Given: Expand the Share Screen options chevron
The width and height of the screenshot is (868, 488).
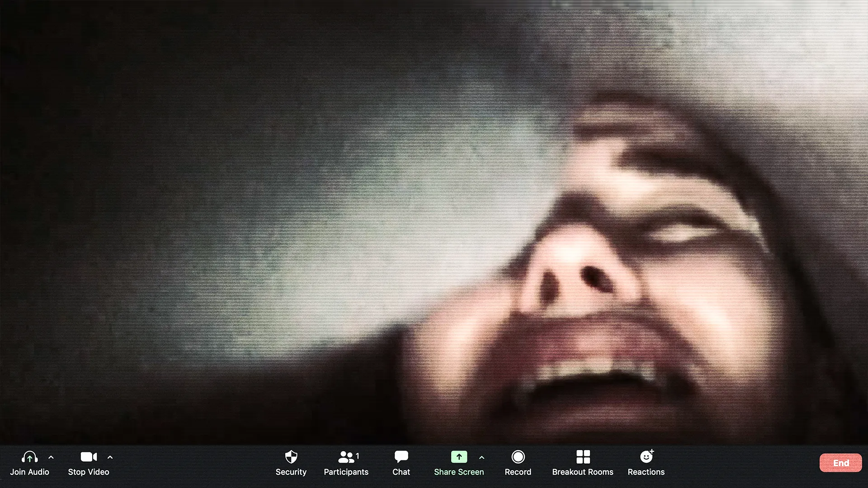Looking at the screenshot, I should (x=481, y=458).
